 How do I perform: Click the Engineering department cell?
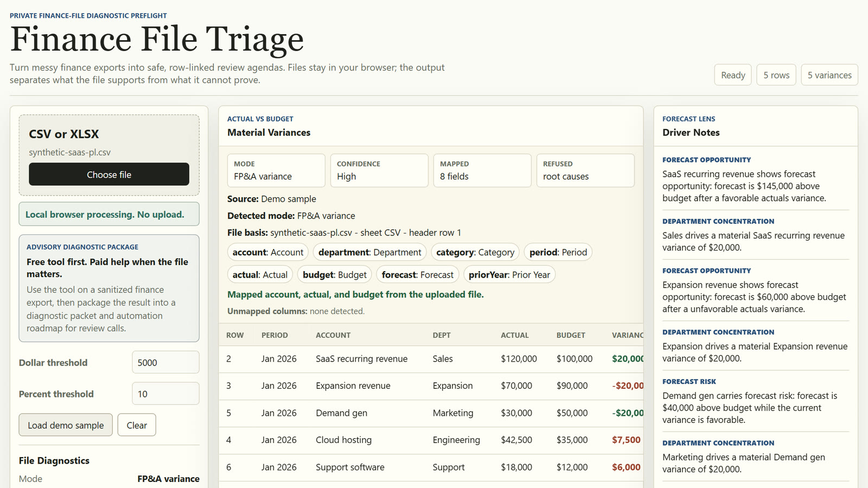[x=456, y=440]
